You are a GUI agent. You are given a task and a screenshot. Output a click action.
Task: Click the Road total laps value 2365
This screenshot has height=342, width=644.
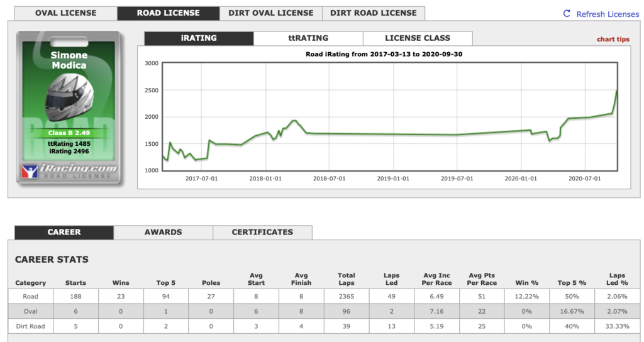pos(347,297)
